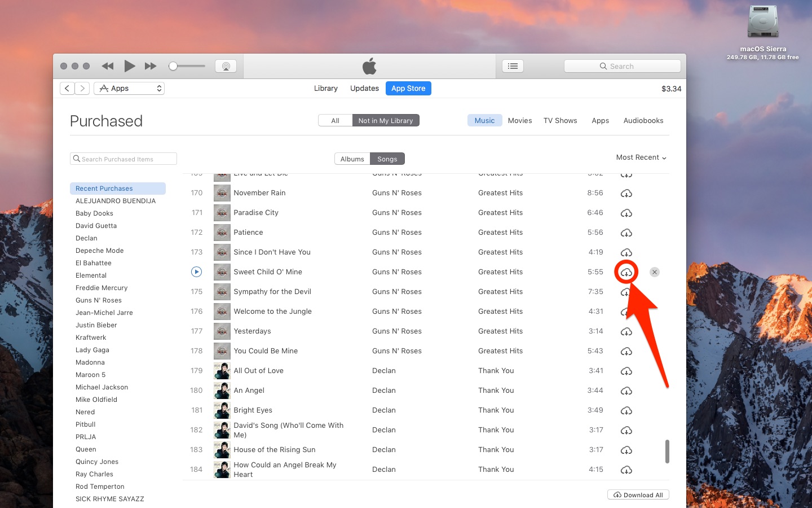Click the Download All button
This screenshot has height=508, width=812.
(638, 494)
